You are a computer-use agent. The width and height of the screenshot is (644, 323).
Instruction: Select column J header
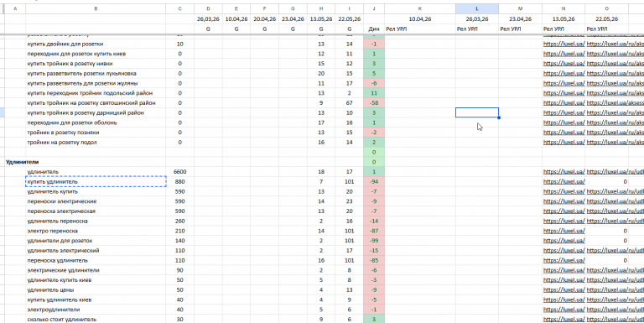coord(374,9)
